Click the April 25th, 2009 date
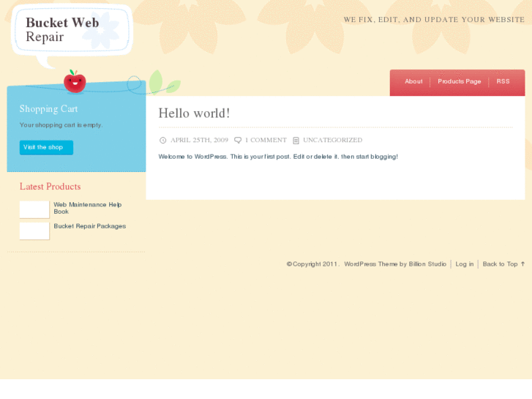 (x=199, y=140)
